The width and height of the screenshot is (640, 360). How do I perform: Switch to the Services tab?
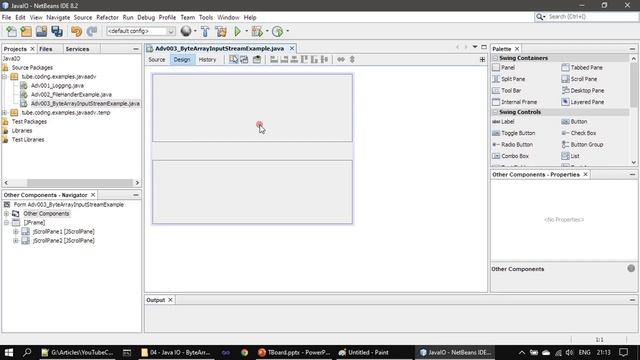coord(77,49)
